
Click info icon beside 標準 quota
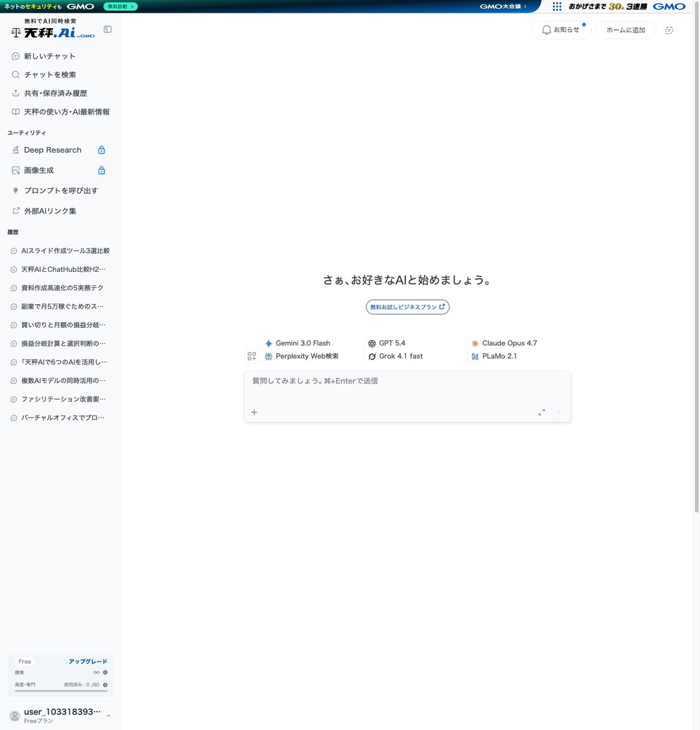[105, 673]
